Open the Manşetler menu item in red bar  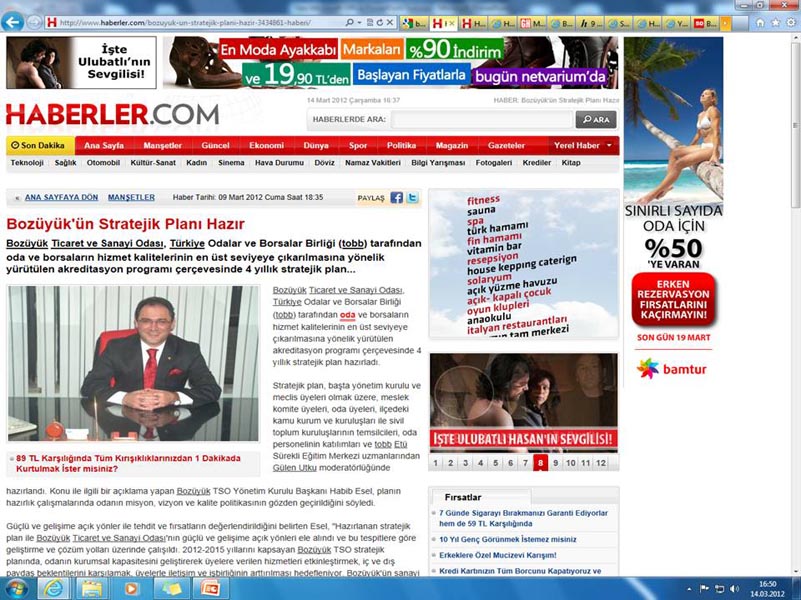coord(162,146)
